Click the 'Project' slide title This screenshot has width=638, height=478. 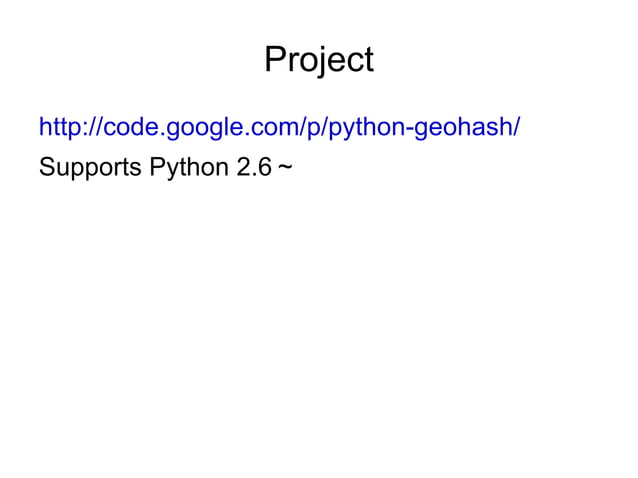319,60
